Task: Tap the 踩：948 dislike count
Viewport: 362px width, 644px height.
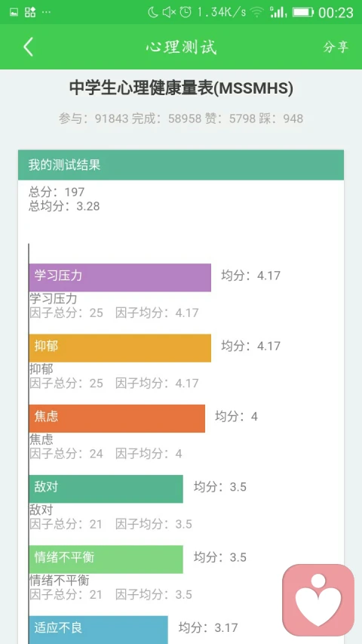Action: [x=281, y=119]
